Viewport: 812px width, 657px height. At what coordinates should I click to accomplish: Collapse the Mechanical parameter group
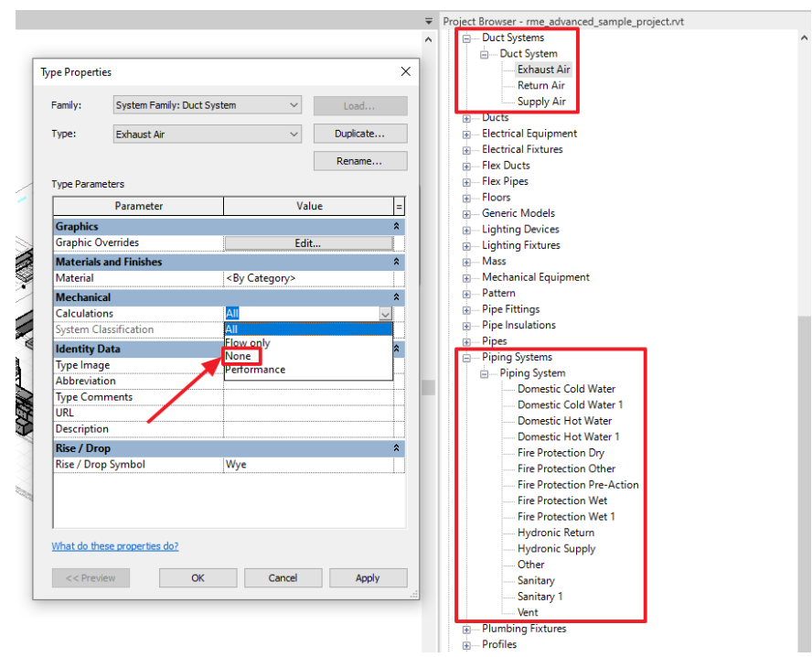click(x=396, y=296)
